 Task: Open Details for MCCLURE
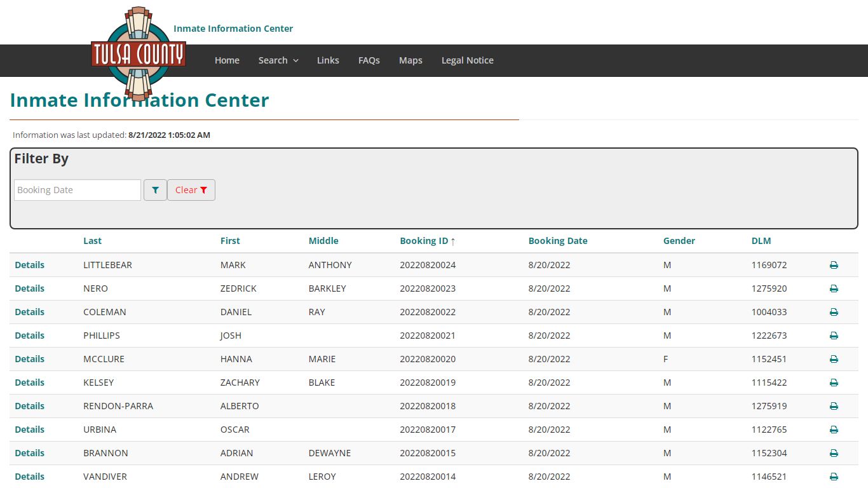(30, 359)
